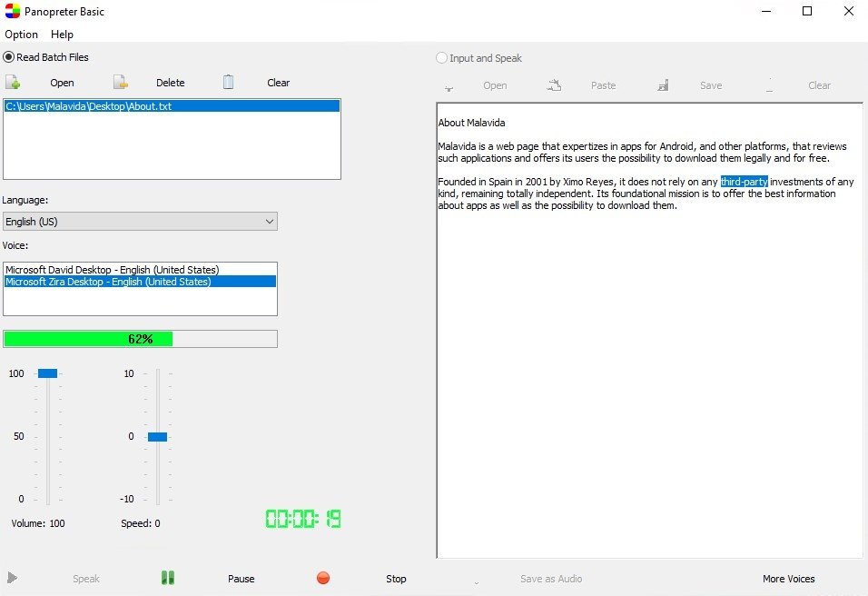Click the green 62% progress bar
The height and width of the screenshot is (596, 868).
(140, 339)
